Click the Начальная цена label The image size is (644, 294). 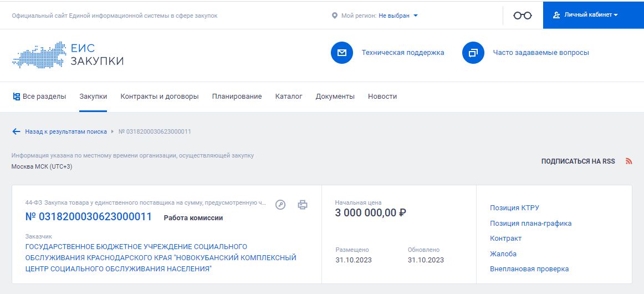[358, 202]
